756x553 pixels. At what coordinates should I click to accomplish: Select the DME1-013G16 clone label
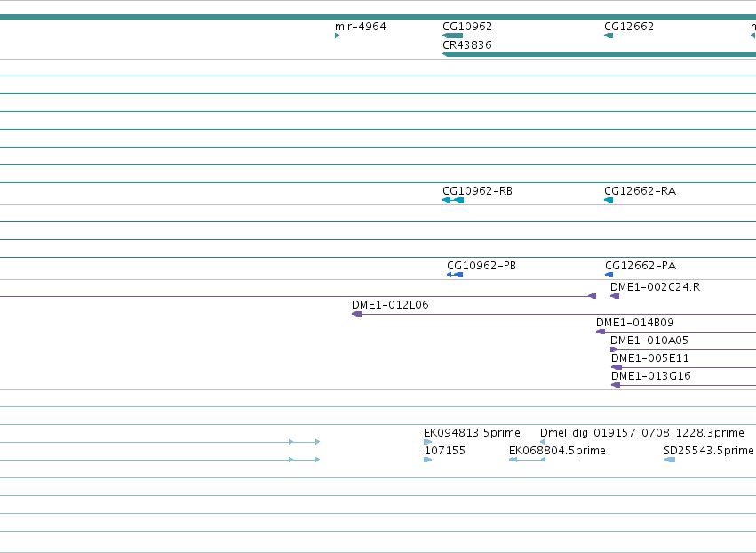(x=650, y=376)
